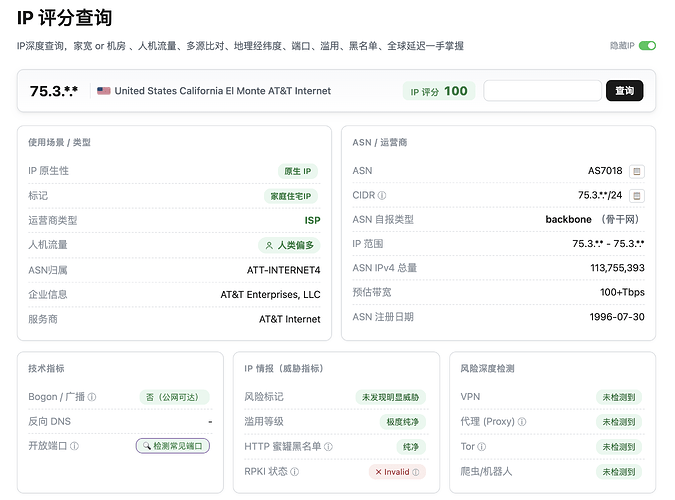Toggle the 隐藏IP switch

(x=647, y=46)
